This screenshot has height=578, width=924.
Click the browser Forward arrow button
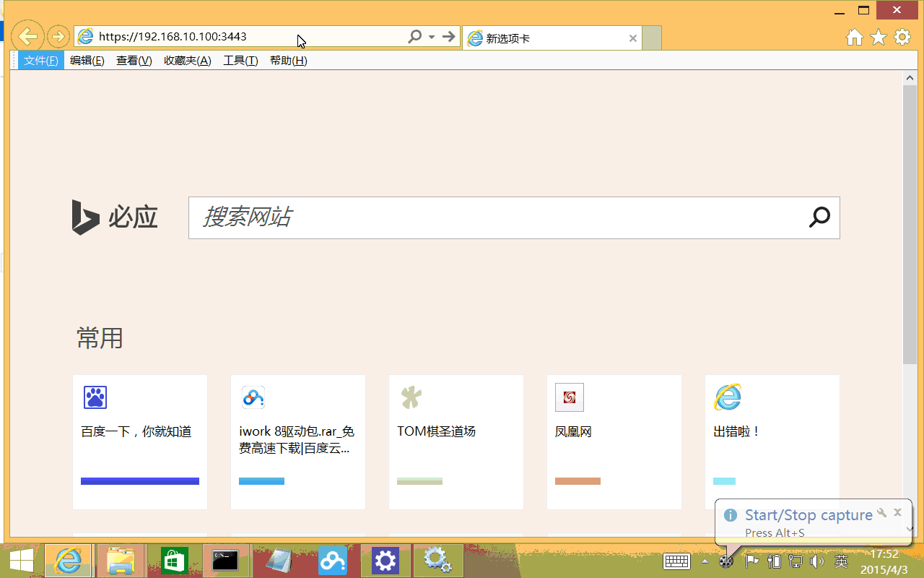tap(58, 36)
